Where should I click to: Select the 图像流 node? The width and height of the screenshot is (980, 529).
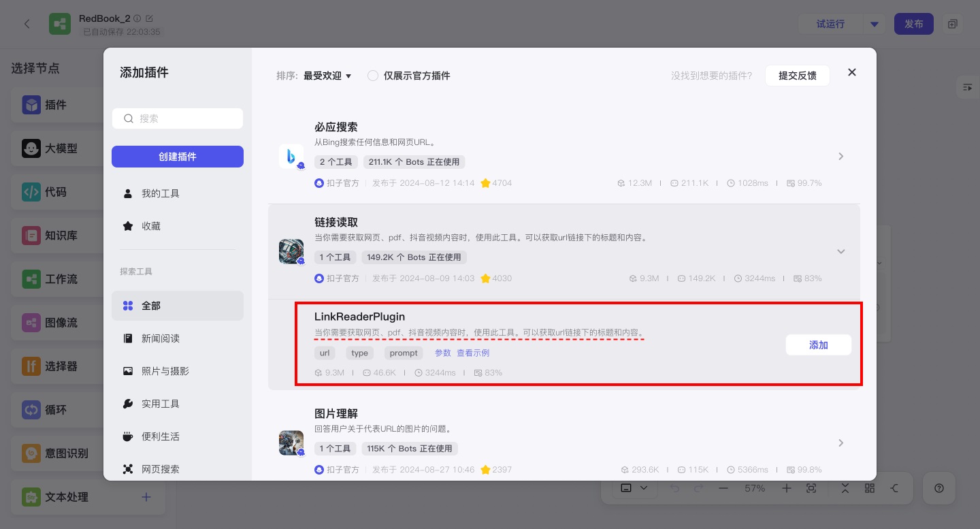(x=57, y=323)
